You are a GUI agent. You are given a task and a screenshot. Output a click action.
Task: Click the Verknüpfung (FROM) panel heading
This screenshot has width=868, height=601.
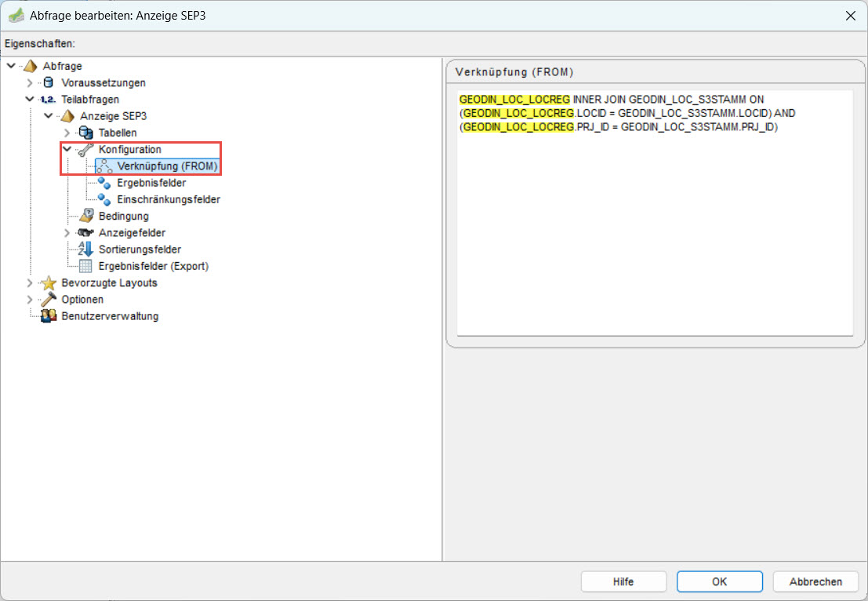514,72
